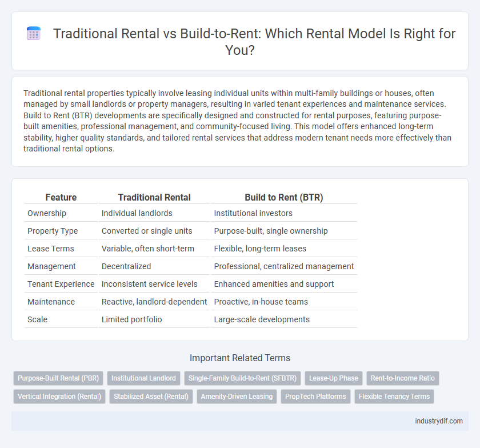Click the Lease-Up Phase tag
The width and height of the screenshot is (480, 448).
click(334, 378)
